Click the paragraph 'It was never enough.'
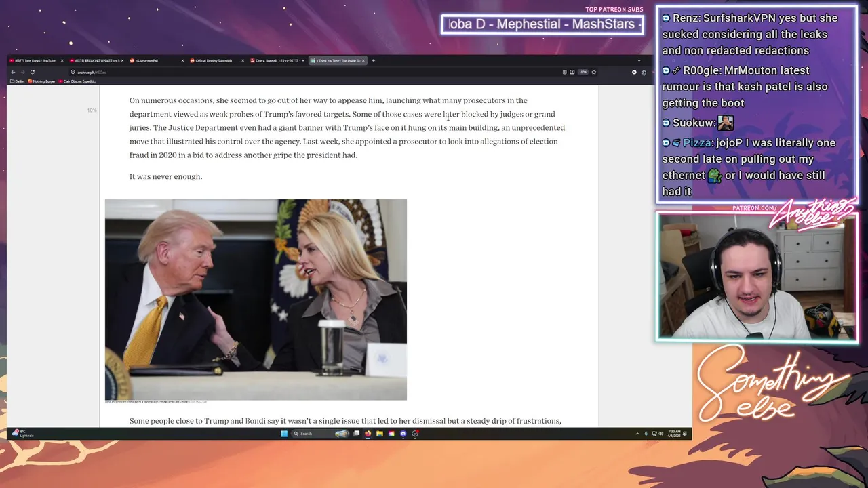This screenshot has height=488, width=868. (165, 176)
